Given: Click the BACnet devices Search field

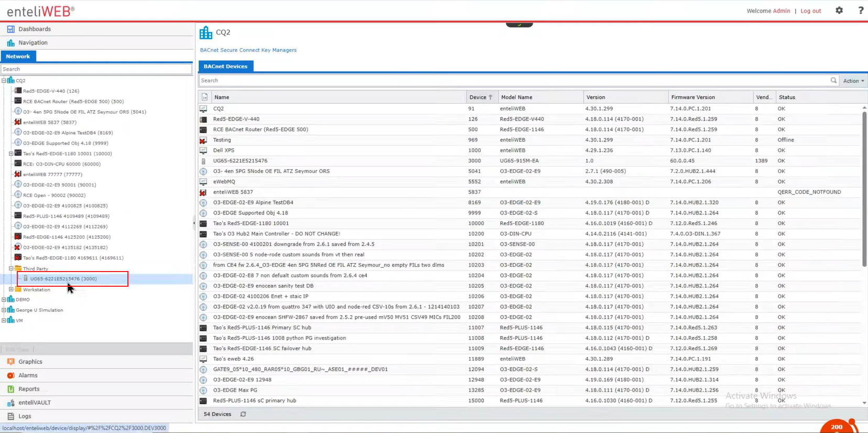Looking at the screenshot, I should 514,81.
